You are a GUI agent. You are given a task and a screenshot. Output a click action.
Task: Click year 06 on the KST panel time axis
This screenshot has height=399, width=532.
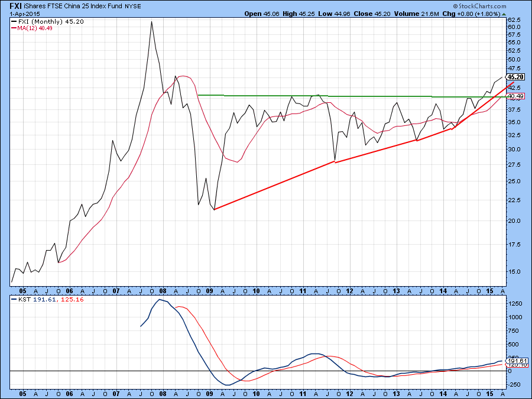[69, 394]
